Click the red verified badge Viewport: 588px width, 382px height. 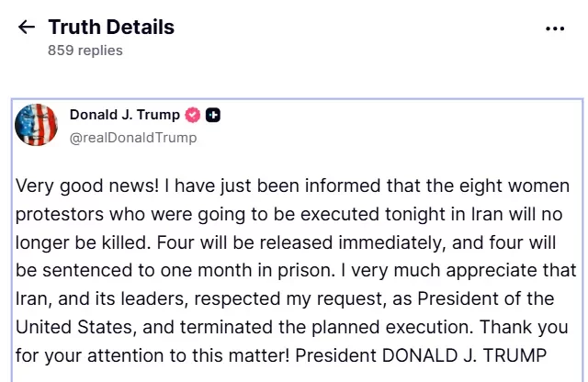[193, 116]
